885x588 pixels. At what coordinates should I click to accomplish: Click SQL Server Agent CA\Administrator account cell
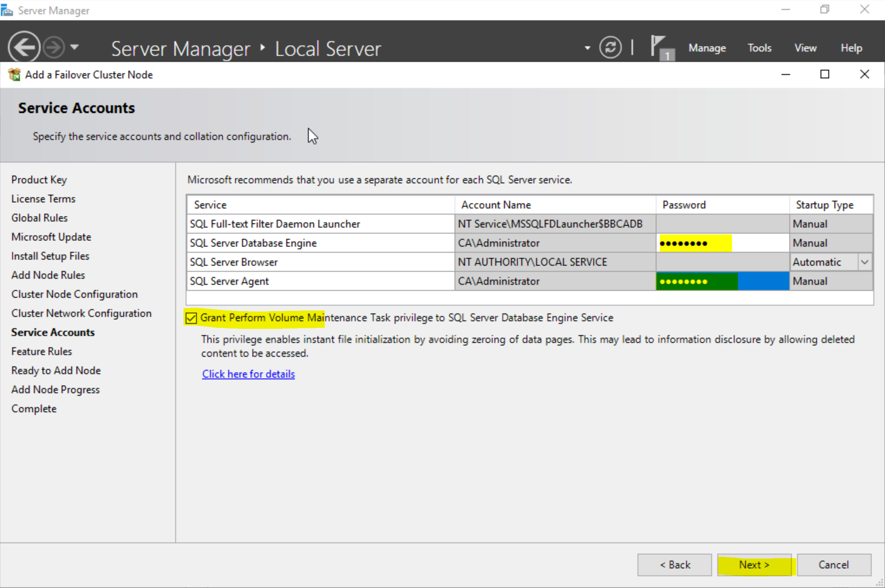(x=555, y=281)
